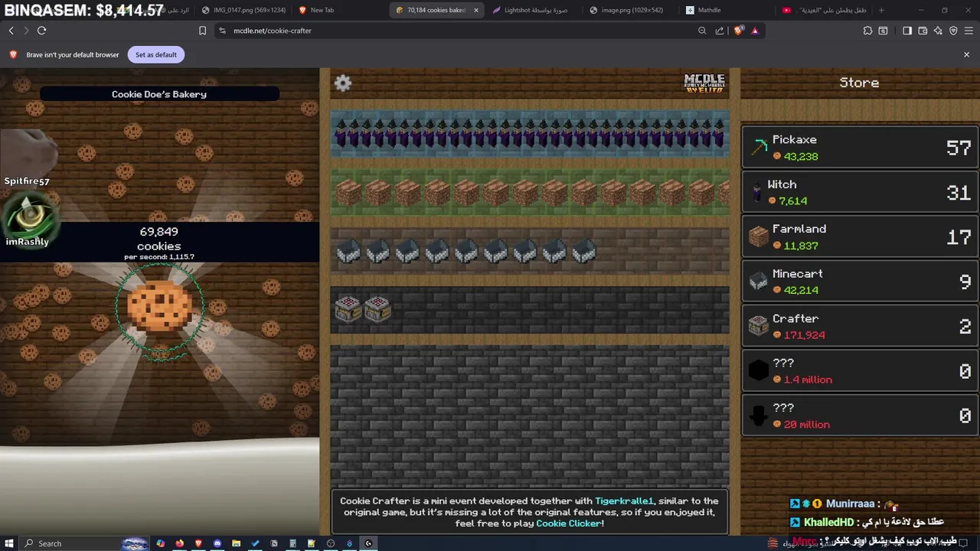Rename Cookie Doe's Bakery title

[x=159, y=94]
